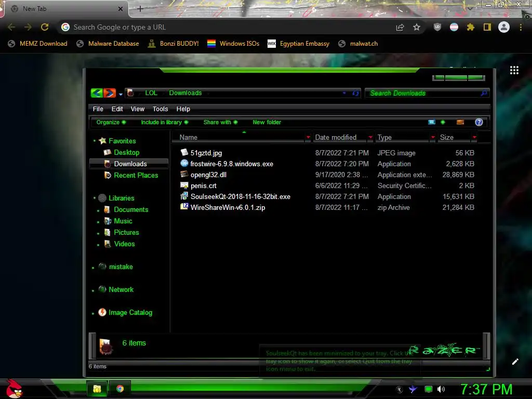Go back with the green Explorer arrow
This screenshot has width=532, height=399.
tap(97, 92)
